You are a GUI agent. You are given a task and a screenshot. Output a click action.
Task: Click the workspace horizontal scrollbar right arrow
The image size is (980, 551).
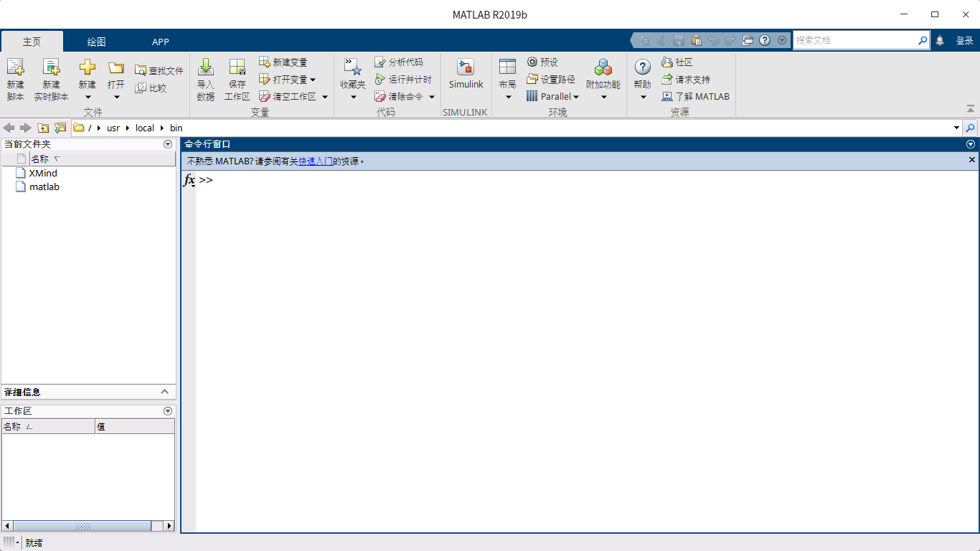[170, 526]
